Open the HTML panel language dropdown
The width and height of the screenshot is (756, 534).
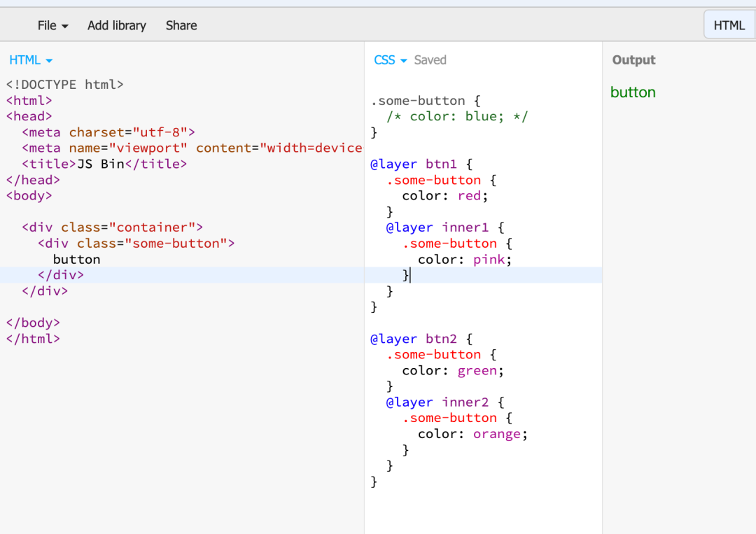(x=31, y=60)
